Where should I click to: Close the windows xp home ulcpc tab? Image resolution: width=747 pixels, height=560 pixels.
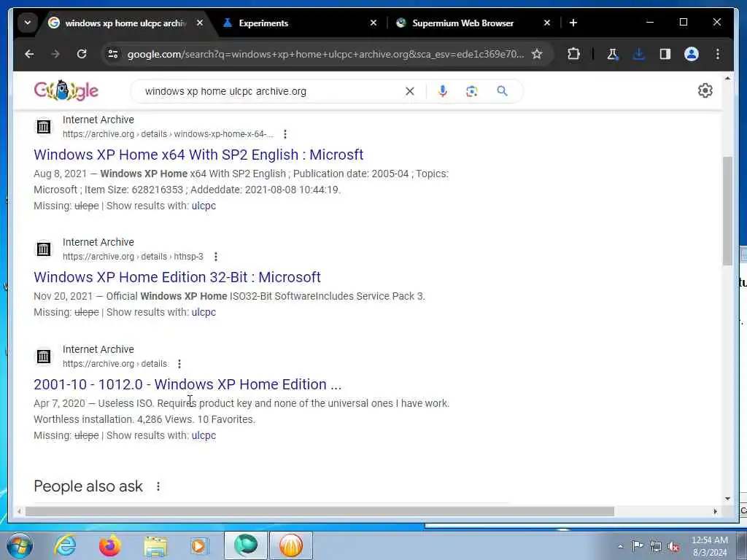click(x=200, y=23)
